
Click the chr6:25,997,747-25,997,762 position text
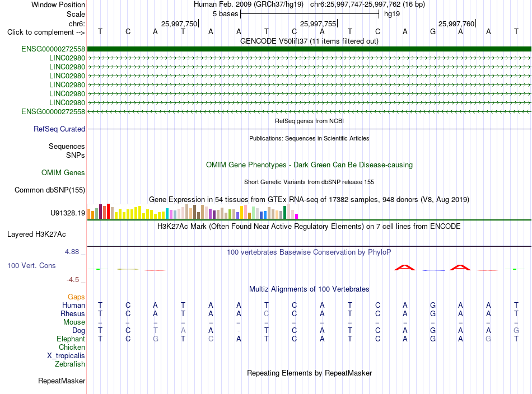[x=367, y=4]
